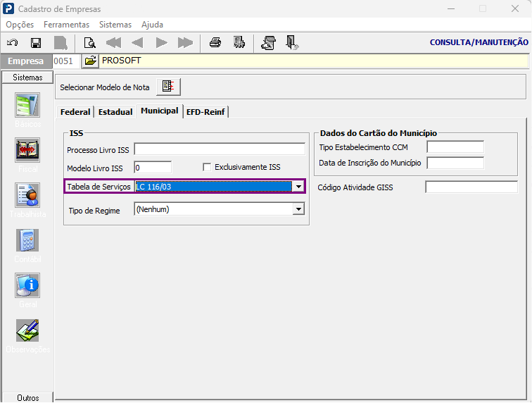The width and height of the screenshot is (532, 403).
Task: Click the exit door icon
Action: (x=292, y=43)
